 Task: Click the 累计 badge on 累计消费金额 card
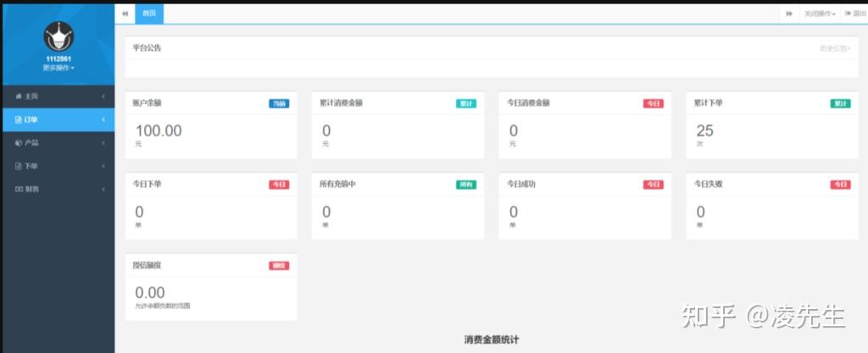(x=466, y=103)
